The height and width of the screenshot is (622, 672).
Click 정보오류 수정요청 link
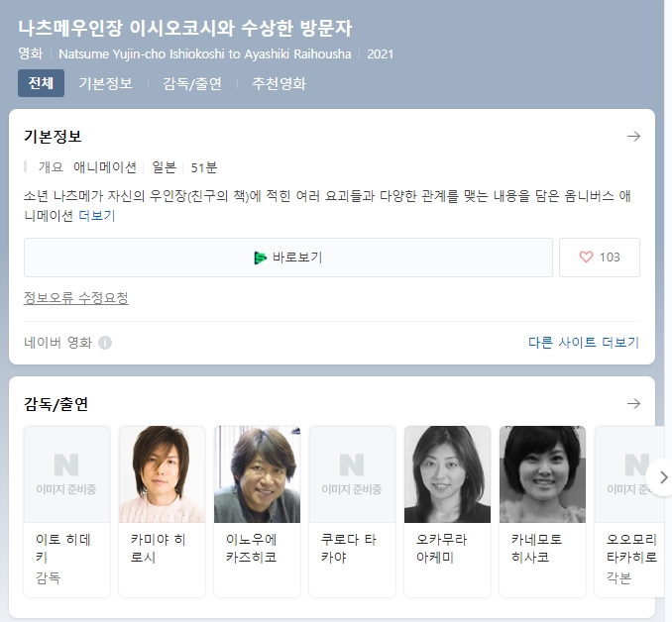coord(76,298)
